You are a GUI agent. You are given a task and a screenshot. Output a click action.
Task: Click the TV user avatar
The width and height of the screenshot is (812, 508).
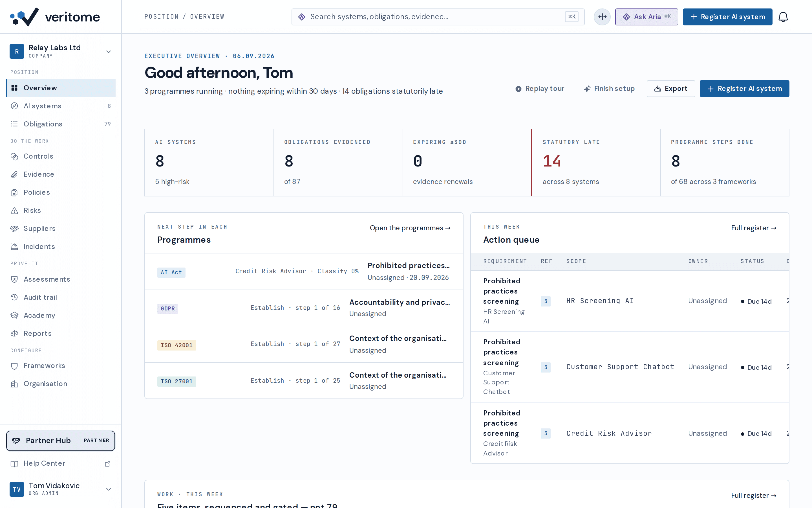[x=17, y=489]
